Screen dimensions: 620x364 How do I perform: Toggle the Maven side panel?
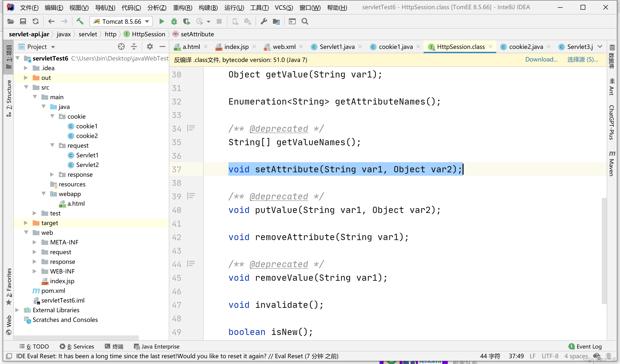(612, 164)
